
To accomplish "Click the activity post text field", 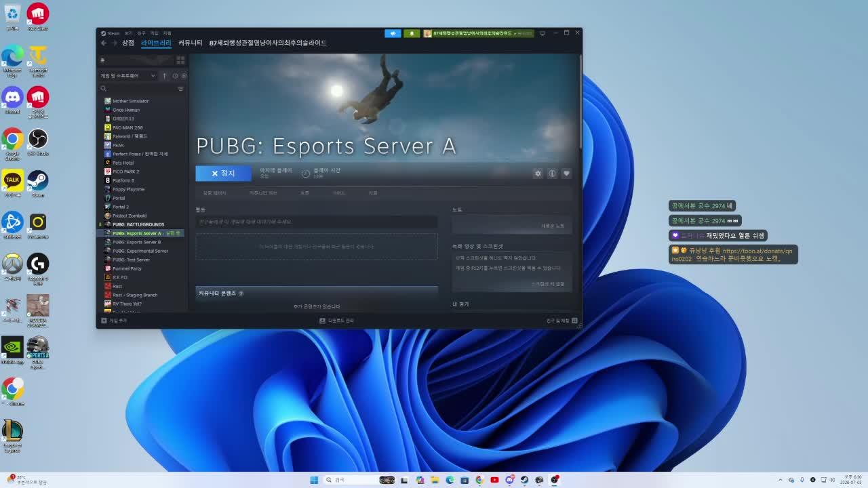I will (317, 222).
